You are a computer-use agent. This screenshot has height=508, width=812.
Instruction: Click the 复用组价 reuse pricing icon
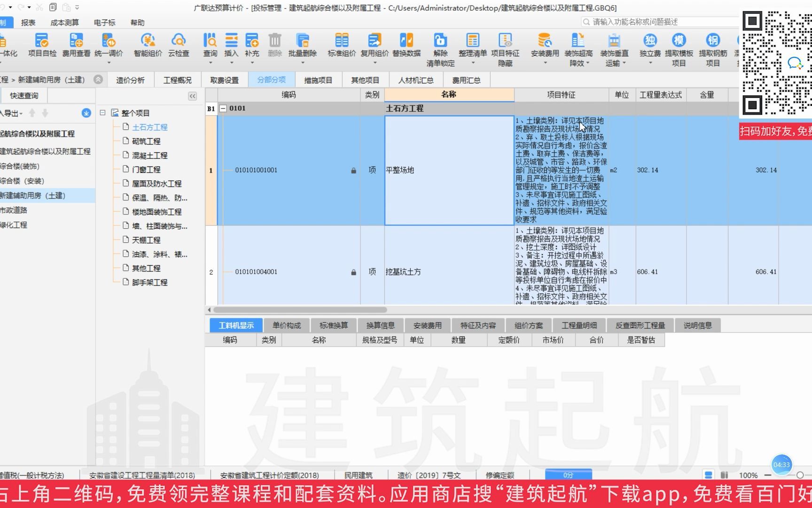point(375,45)
